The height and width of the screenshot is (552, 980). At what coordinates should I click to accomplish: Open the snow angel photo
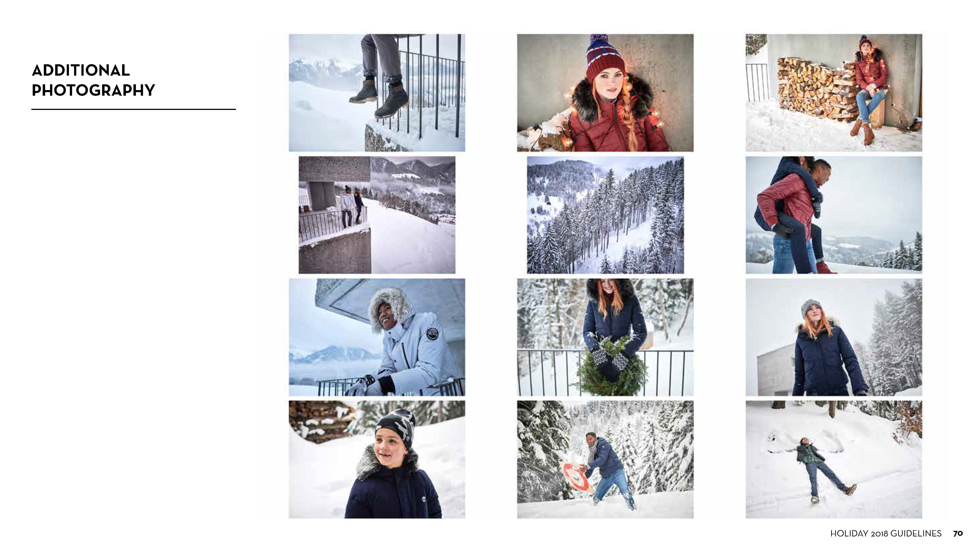click(x=834, y=460)
